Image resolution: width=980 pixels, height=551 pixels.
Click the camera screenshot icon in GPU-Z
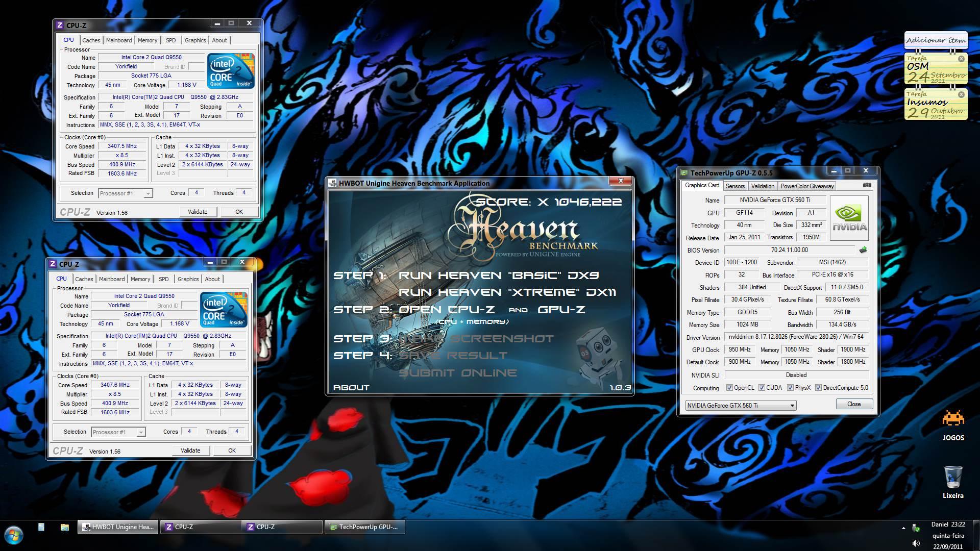point(867,185)
